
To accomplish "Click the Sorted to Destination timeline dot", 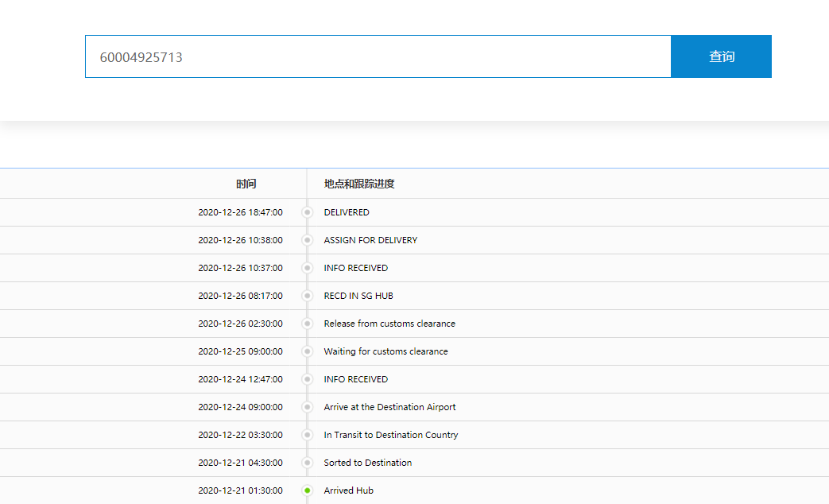I will click(x=308, y=463).
